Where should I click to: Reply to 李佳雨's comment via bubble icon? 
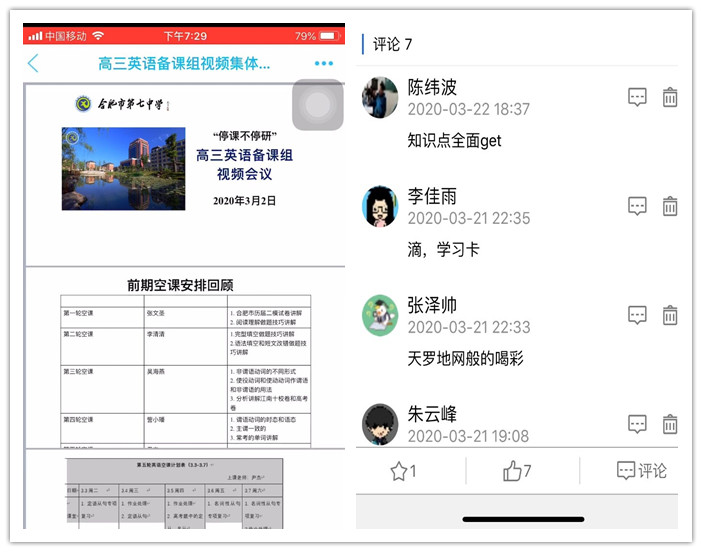(x=637, y=206)
